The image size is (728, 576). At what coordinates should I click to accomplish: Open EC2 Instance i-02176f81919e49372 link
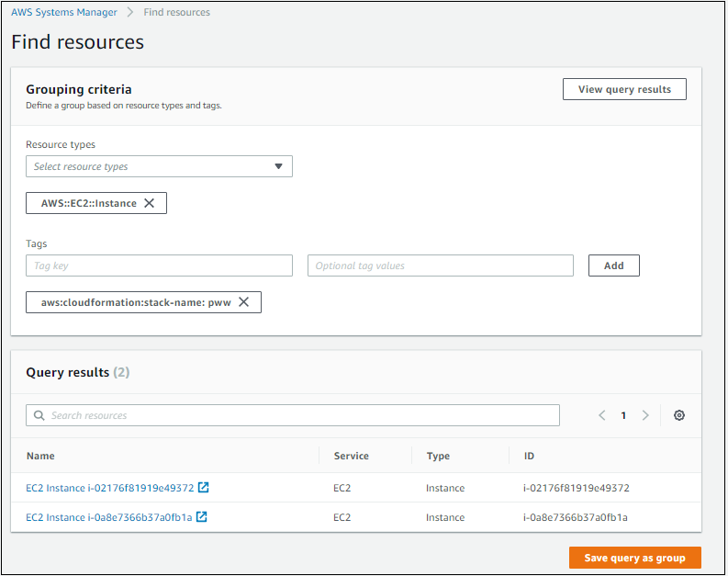coord(110,488)
